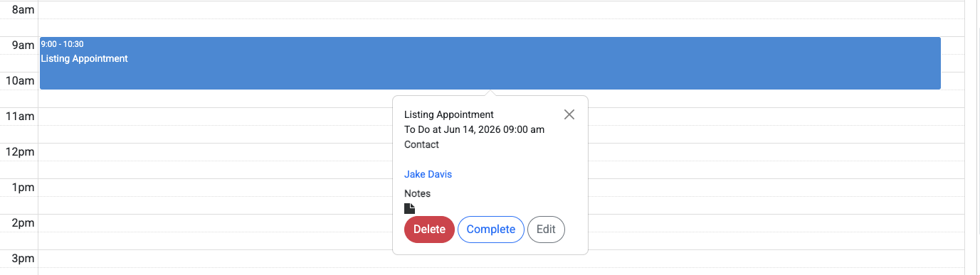Click the 3pm calendar time slot
The width and height of the screenshot is (980, 275).
click(215, 261)
